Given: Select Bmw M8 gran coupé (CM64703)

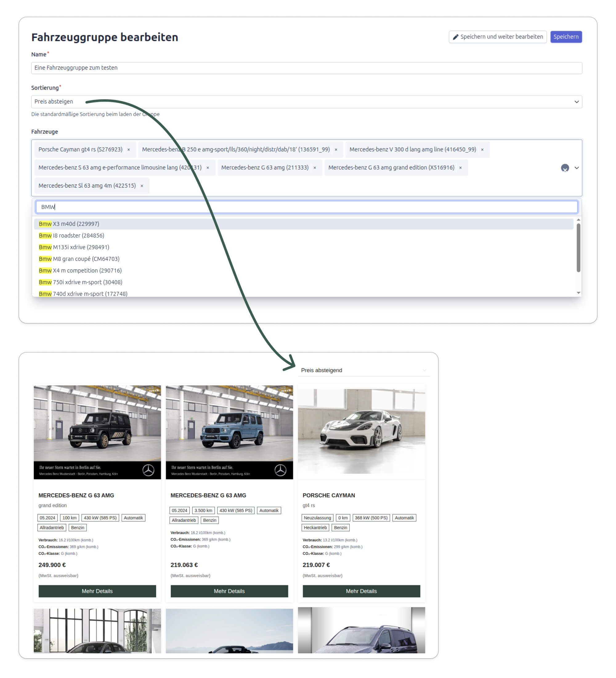Looking at the screenshot, I should (303, 259).
